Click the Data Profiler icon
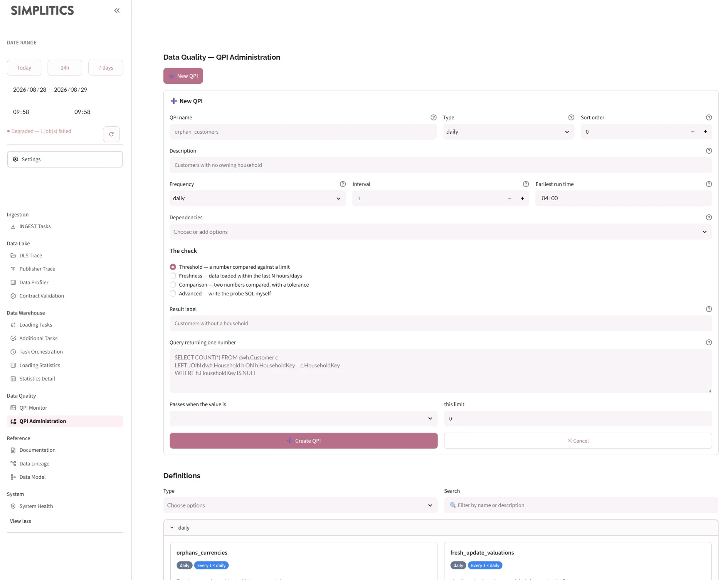 click(x=13, y=283)
